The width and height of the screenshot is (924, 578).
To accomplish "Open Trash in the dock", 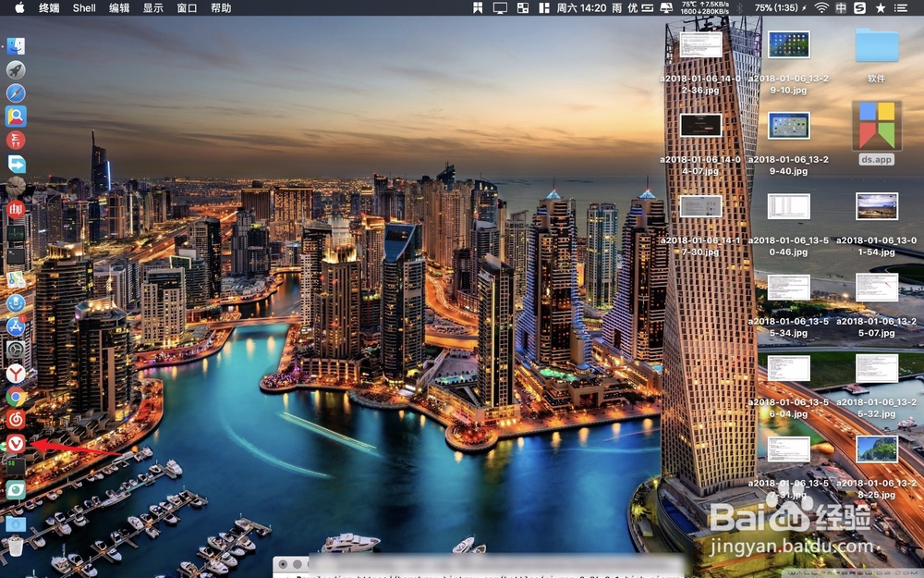I will coord(16,547).
